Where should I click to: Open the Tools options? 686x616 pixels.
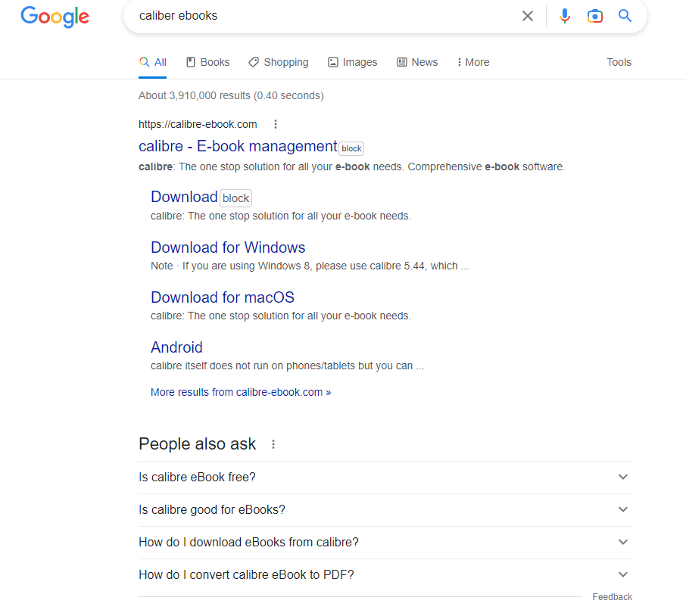coord(619,62)
